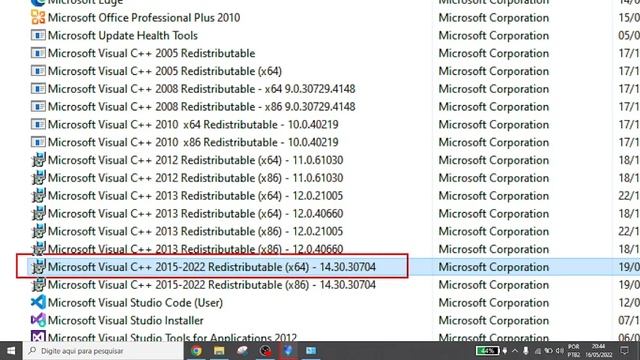
Task: Select 'Microsoft Visual Studio Code (User)' name
Action: [136, 303]
